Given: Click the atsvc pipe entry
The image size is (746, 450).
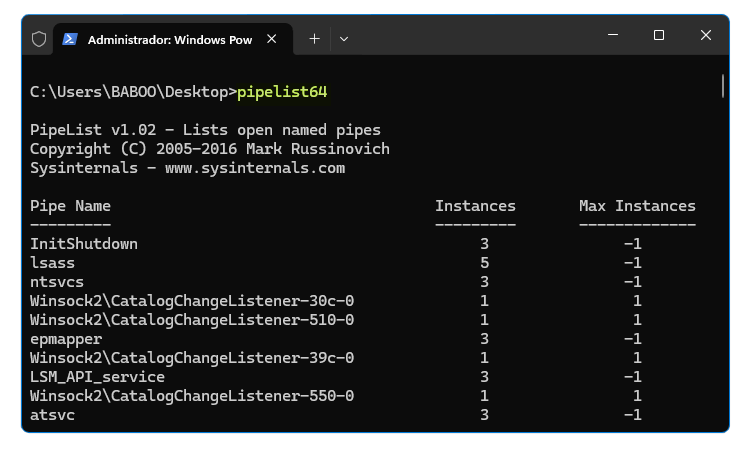Looking at the screenshot, I should coord(52,415).
